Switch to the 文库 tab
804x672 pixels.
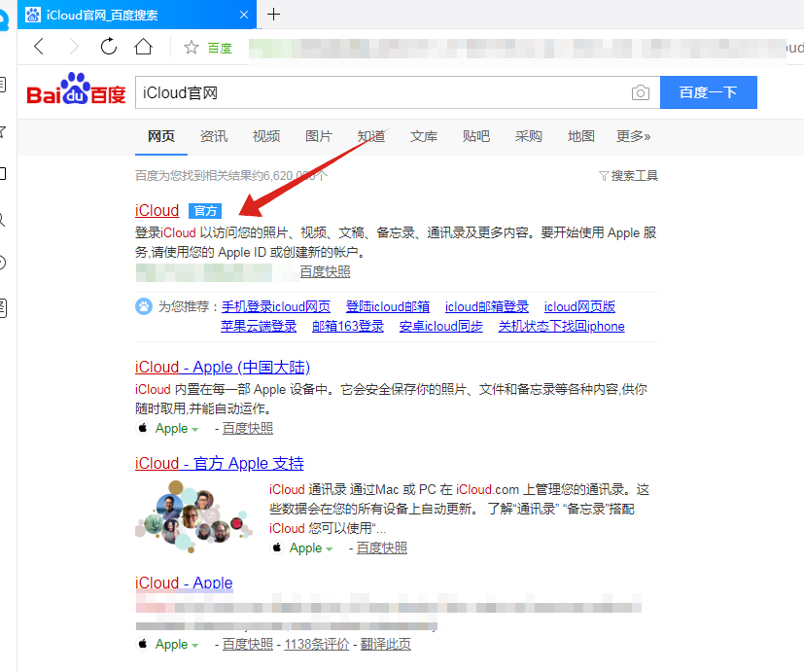(424, 136)
